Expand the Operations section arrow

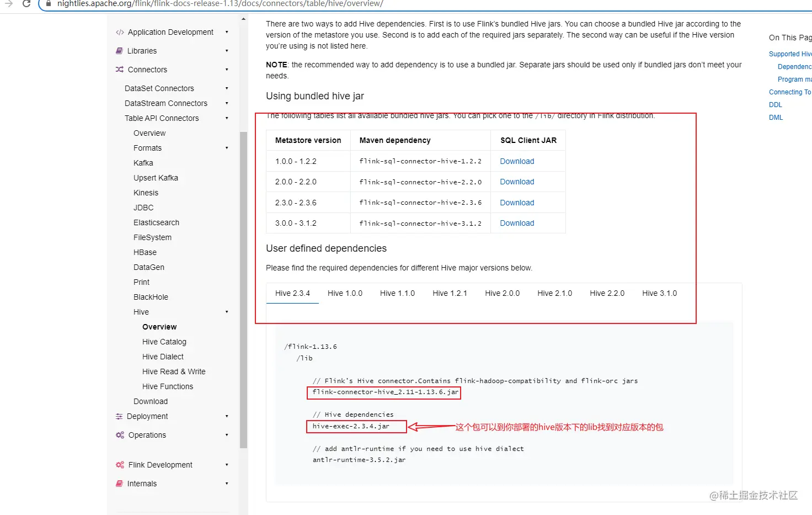tap(227, 435)
